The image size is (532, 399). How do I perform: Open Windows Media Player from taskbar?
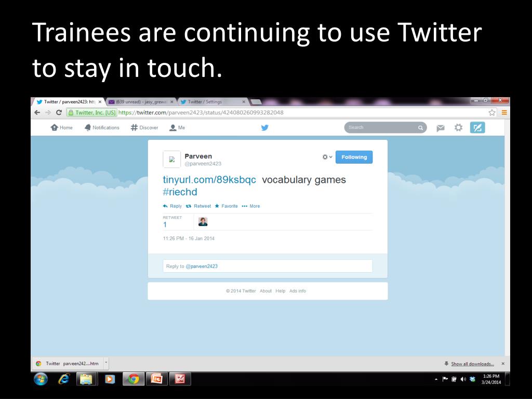tap(110, 379)
